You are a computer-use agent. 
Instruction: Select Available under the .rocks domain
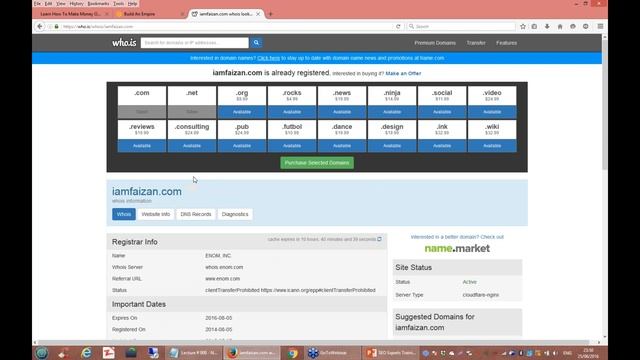(292, 112)
